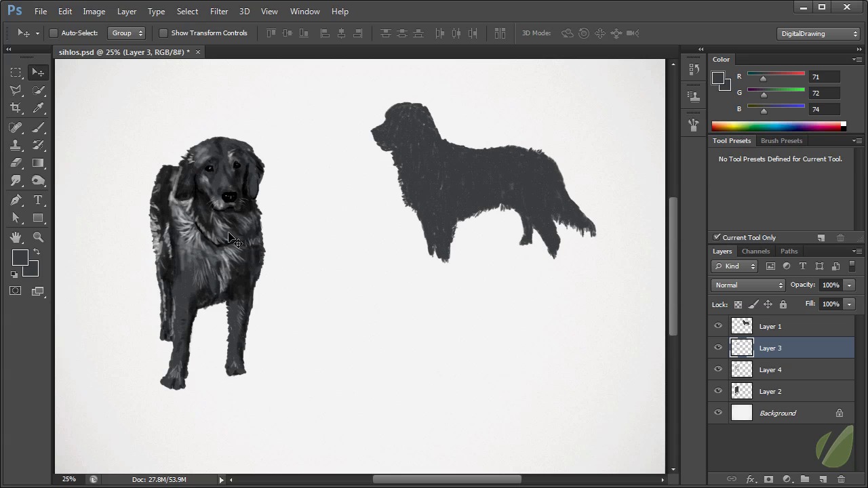Open the DigitalDrawing workspace dropdown

click(818, 33)
